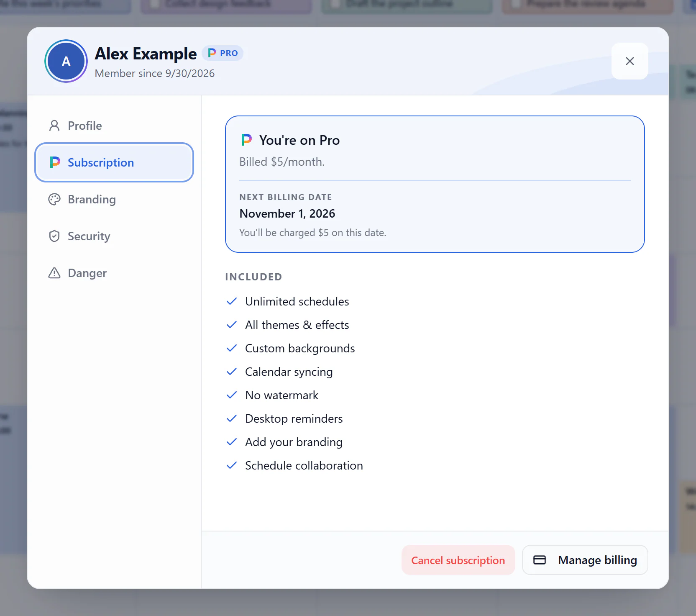Click the checkmark next to Add your branding
Image resolution: width=696 pixels, height=616 pixels.
(232, 442)
